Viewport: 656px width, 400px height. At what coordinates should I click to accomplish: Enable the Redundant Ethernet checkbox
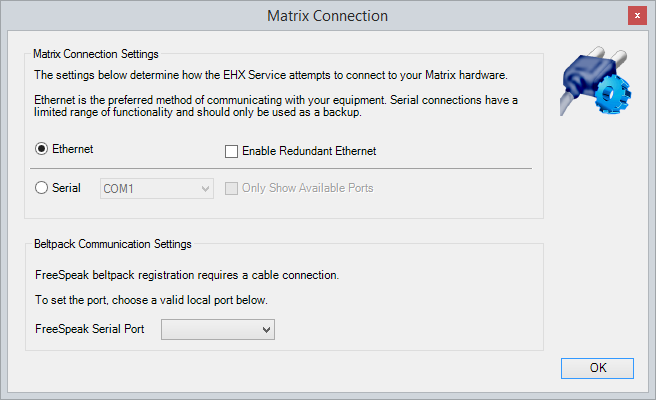point(232,151)
